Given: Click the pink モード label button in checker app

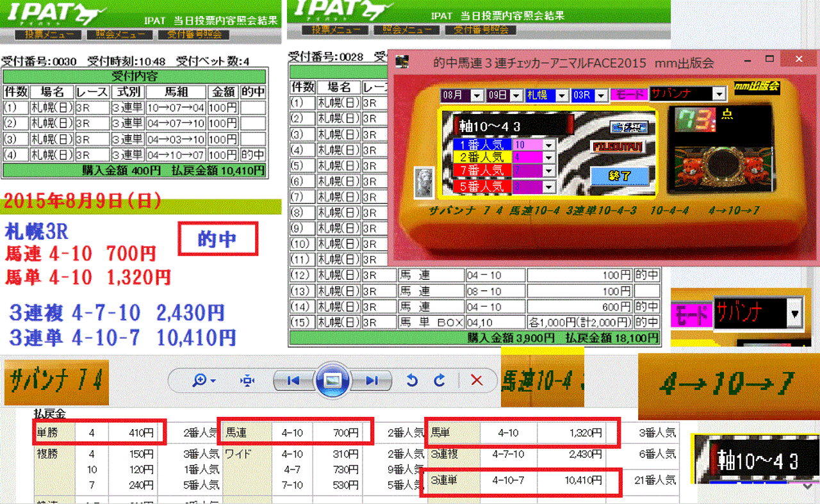Looking at the screenshot, I should [628, 95].
